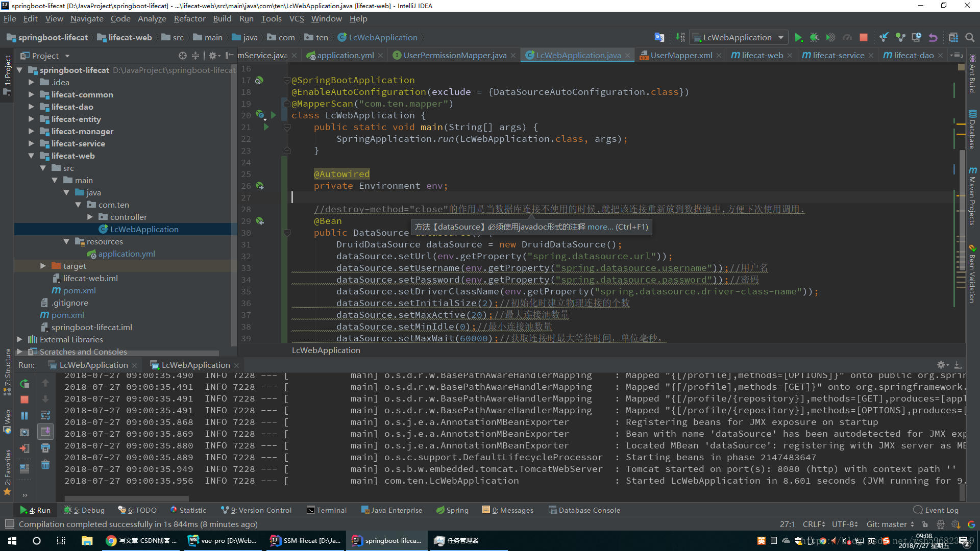Switch to application.yml editor tab
Screen dimensions: 980x551
(x=345, y=56)
